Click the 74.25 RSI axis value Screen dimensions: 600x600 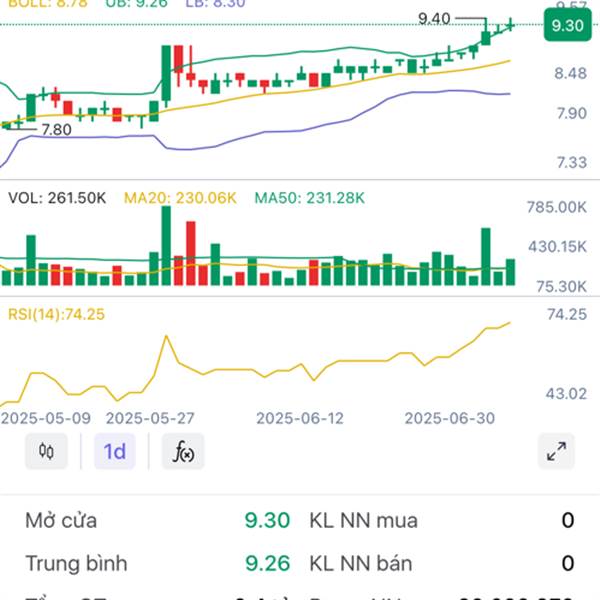567,314
